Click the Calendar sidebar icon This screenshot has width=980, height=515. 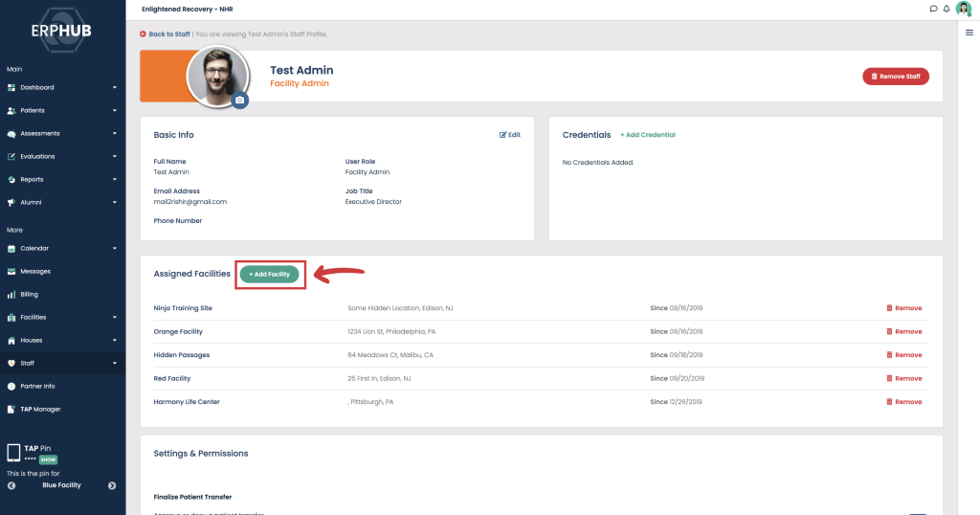tap(11, 248)
